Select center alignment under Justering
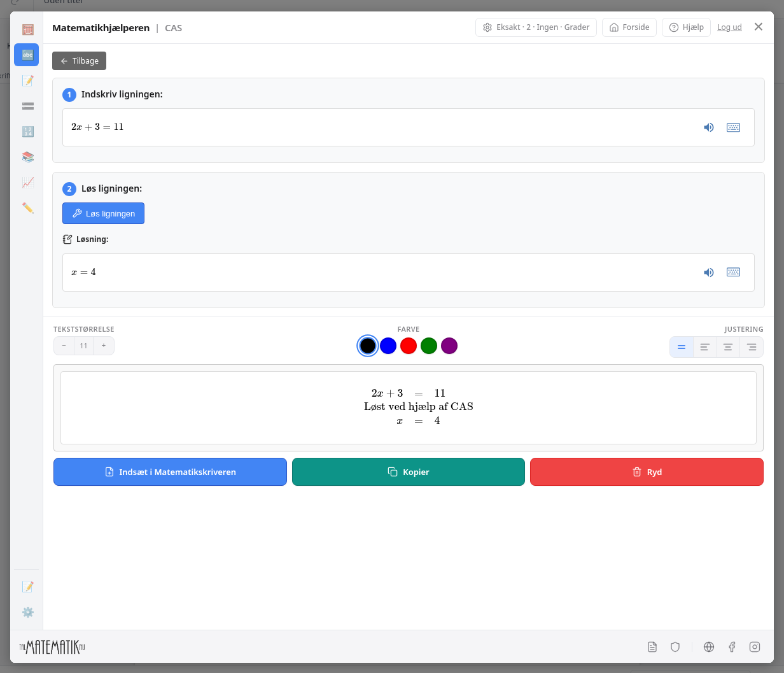The height and width of the screenshot is (673, 784). click(728, 347)
